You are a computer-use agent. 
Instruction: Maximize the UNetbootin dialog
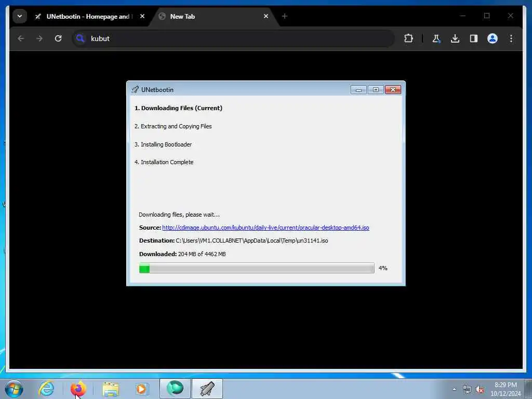pyautogui.click(x=376, y=89)
